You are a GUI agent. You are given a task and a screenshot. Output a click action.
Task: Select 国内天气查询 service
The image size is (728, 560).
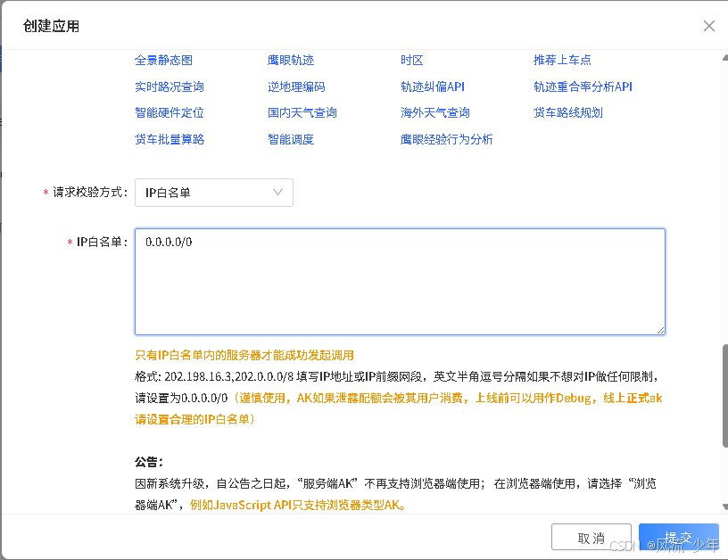click(x=297, y=113)
